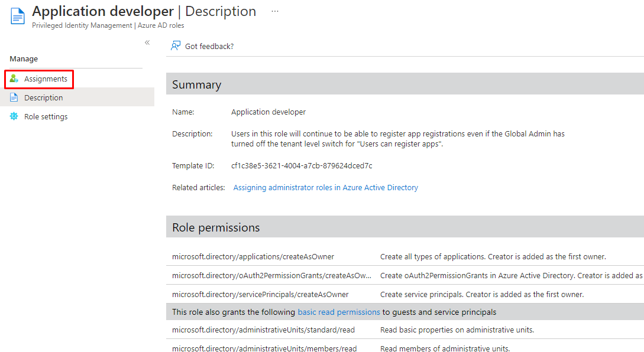Image resolution: width=644 pixels, height=352 pixels.
Task: Click the Description page icon in sidebar
Action: [x=14, y=97]
